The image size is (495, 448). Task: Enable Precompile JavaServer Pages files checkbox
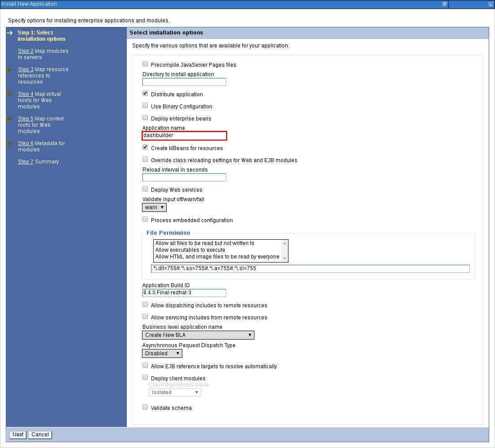[145, 64]
